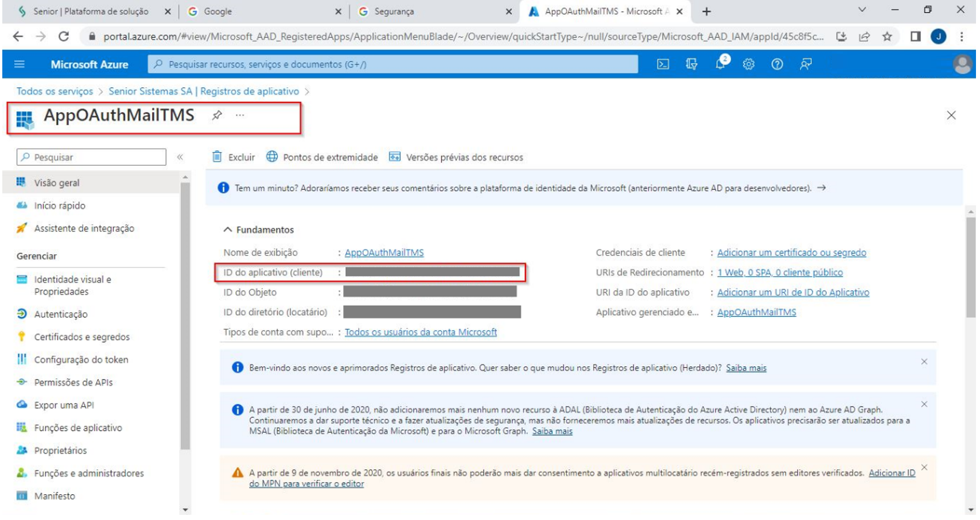The image size is (980, 520).
Task: Click the browser address bar URL
Action: (464, 37)
